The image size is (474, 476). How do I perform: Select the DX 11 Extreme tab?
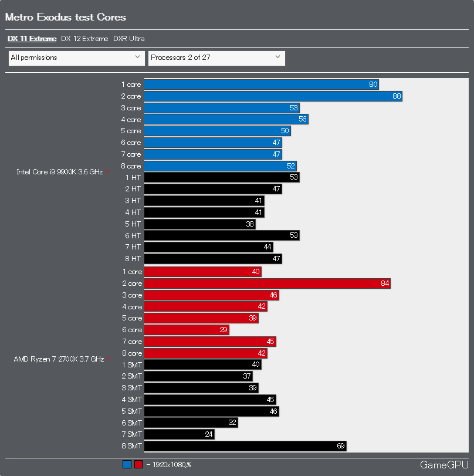32,39
